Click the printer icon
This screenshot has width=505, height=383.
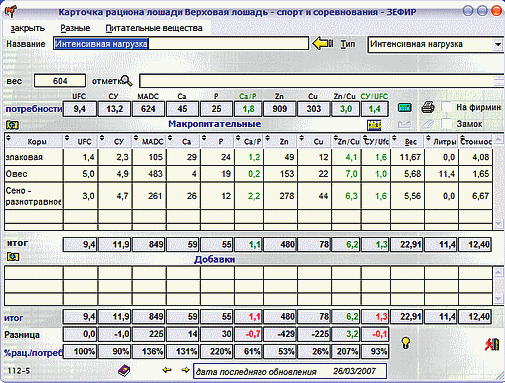428,108
